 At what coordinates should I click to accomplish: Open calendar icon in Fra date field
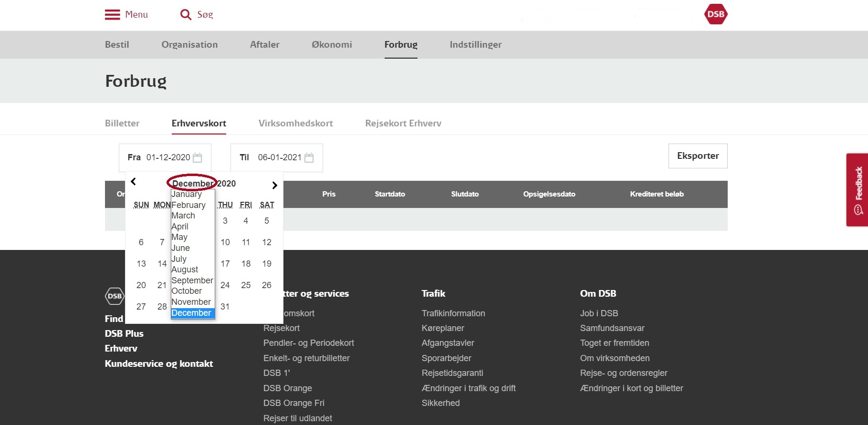click(x=197, y=157)
